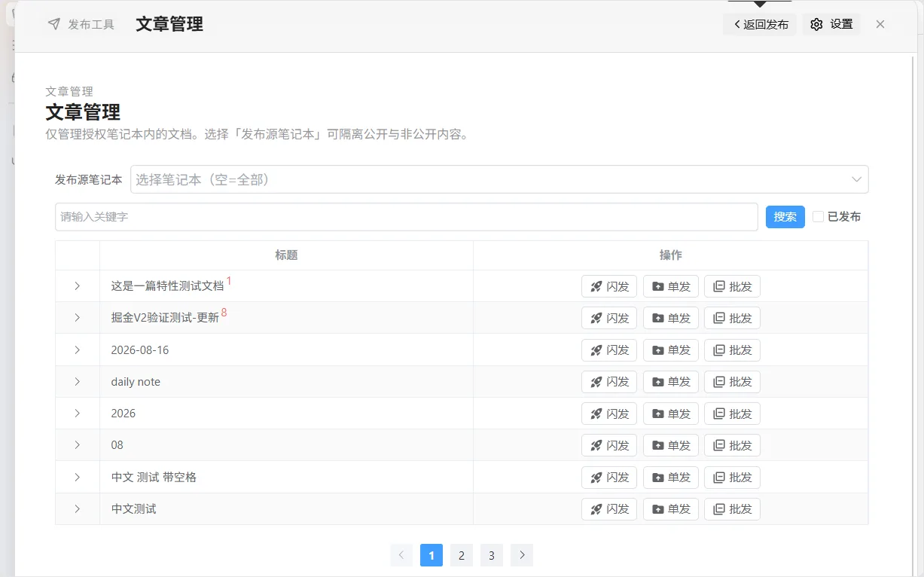The width and height of the screenshot is (924, 577).
Task: Click the 搜索 button
Action: (x=785, y=217)
